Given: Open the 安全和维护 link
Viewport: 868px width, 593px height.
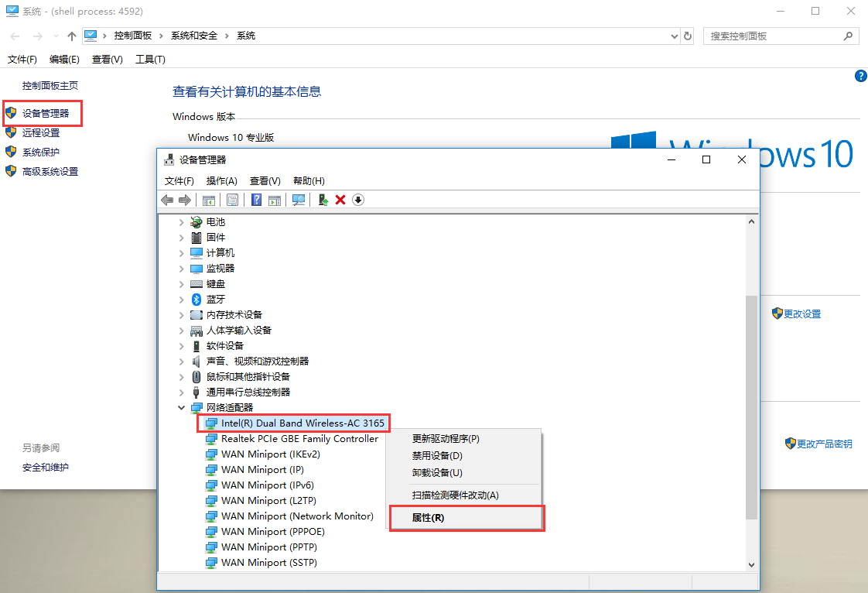Looking at the screenshot, I should pyautogui.click(x=46, y=468).
